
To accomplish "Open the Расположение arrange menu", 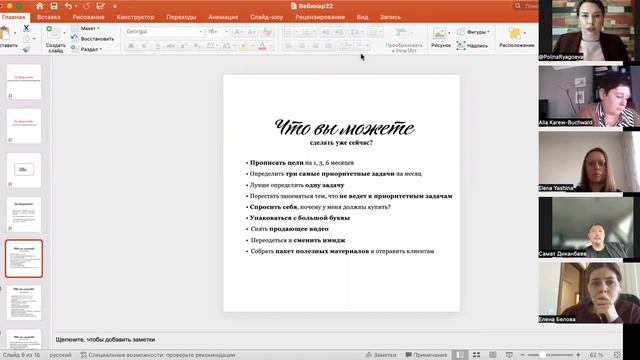I will click(x=517, y=38).
